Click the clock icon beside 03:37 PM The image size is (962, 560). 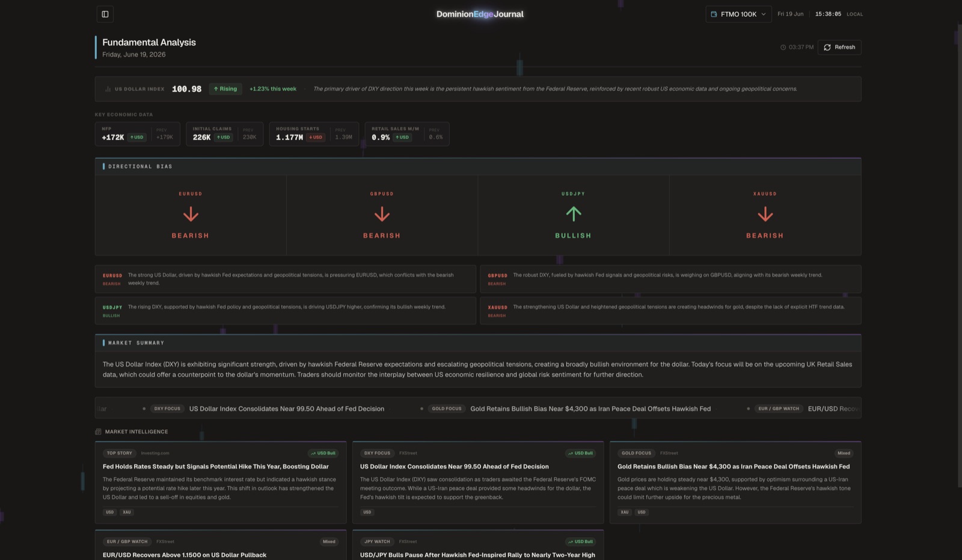click(x=783, y=47)
